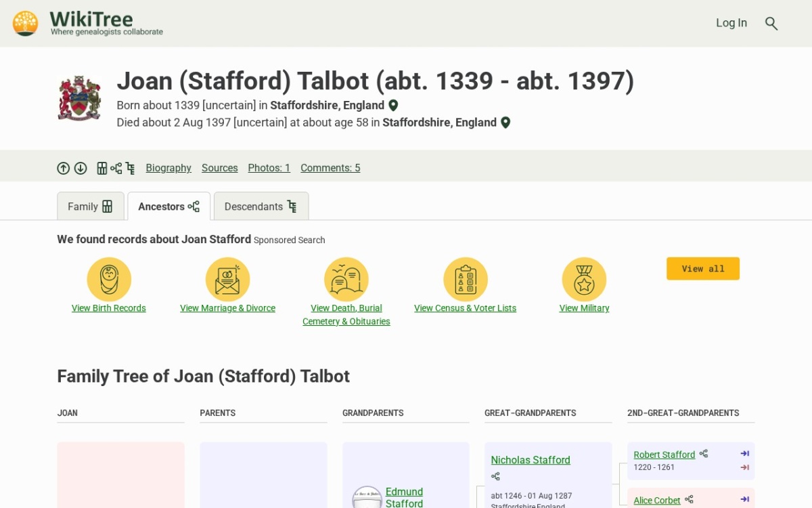Open the Photos: 1 link
The image size is (812, 508).
pyautogui.click(x=269, y=168)
